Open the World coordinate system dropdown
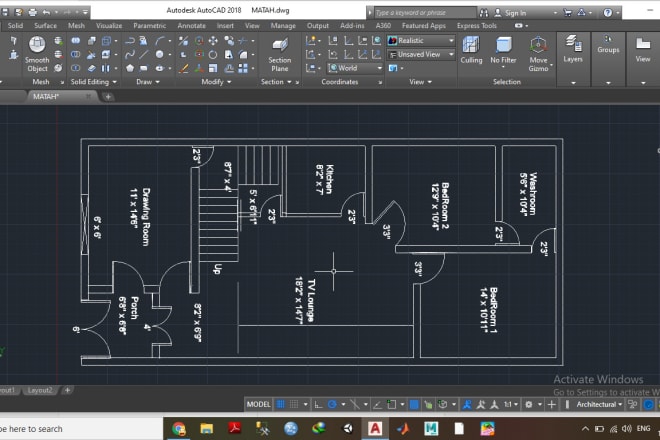660x440 pixels. click(x=355, y=68)
